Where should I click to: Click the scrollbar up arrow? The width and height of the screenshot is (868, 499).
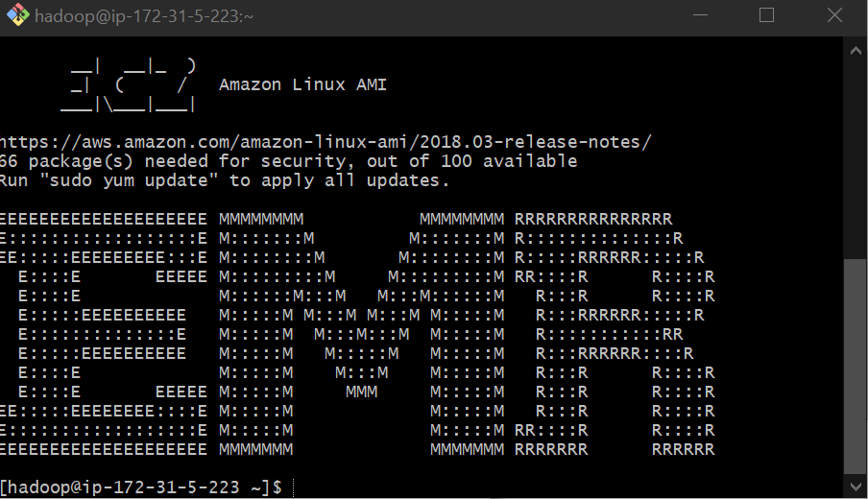pyautogui.click(x=856, y=51)
